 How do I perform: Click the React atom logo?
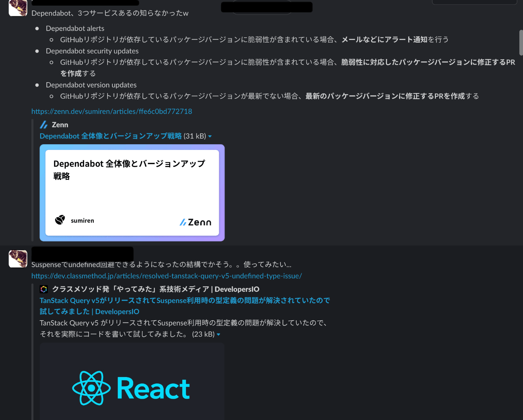coord(92,388)
